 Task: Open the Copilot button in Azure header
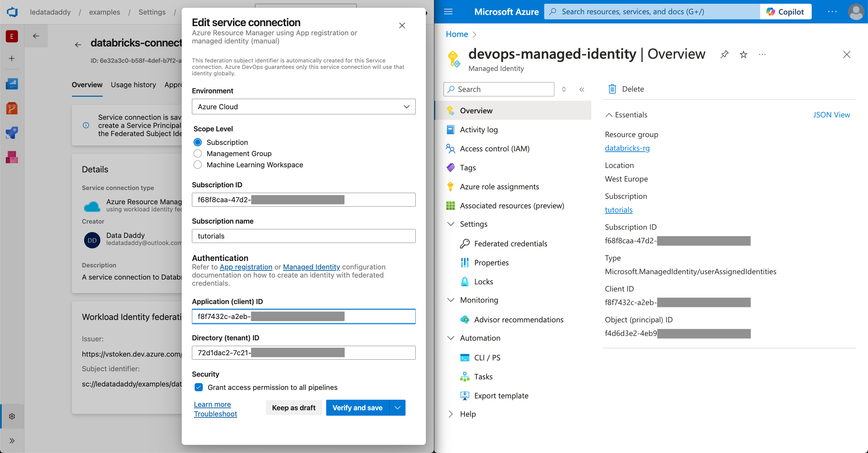[785, 12]
